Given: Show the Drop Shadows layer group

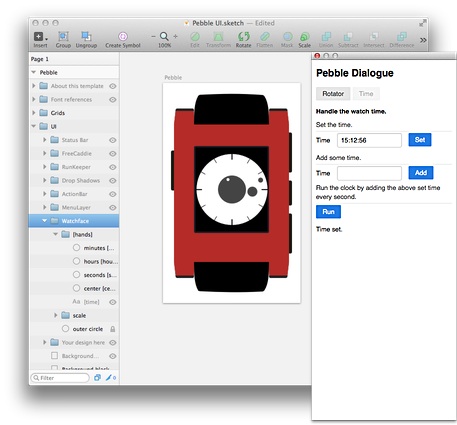Looking at the screenshot, I should click(x=113, y=180).
